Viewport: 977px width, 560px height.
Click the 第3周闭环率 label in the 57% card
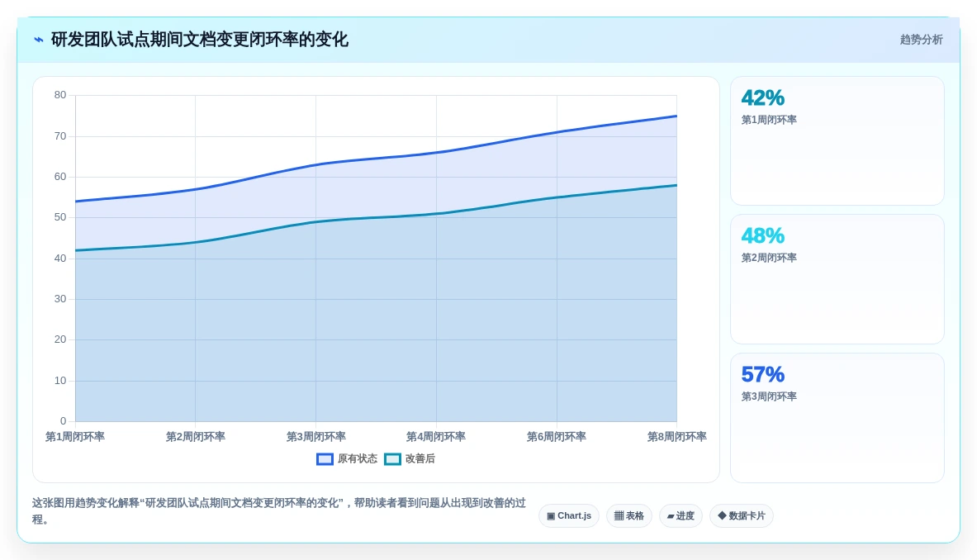(x=769, y=396)
